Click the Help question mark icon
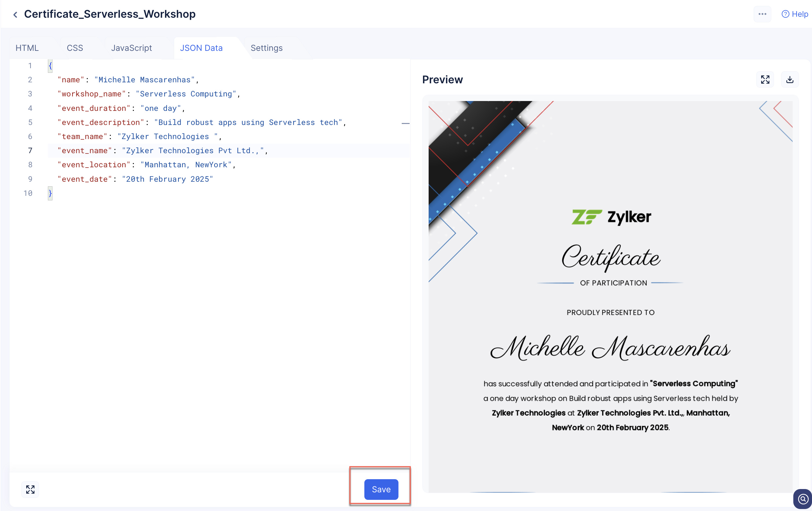This screenshot has width=812, height=511. [785, 14]
